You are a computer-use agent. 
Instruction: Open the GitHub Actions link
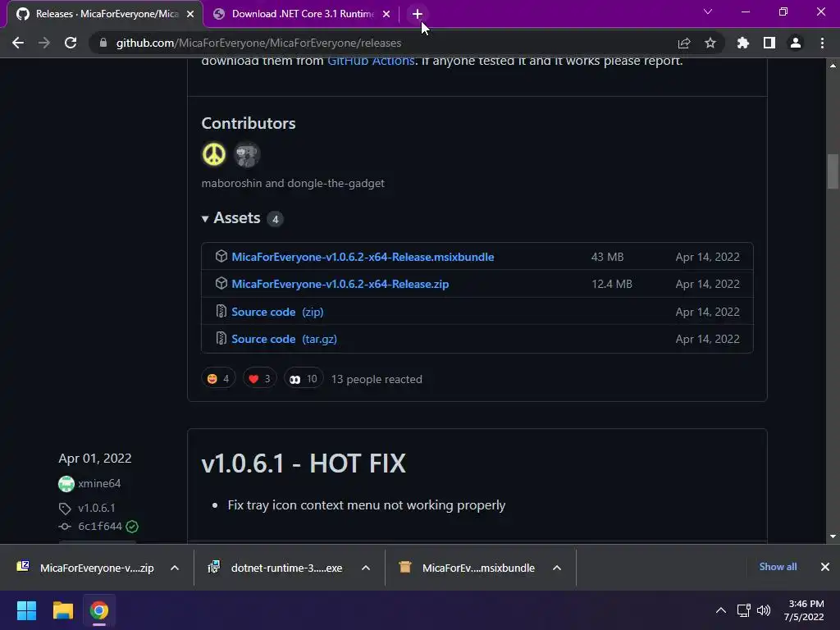pos(371,61)
